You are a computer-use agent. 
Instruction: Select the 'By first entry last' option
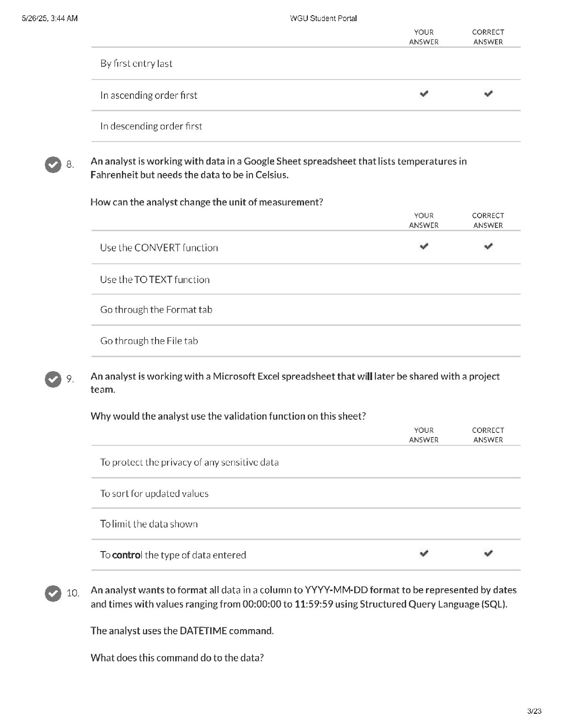point(306,63)
